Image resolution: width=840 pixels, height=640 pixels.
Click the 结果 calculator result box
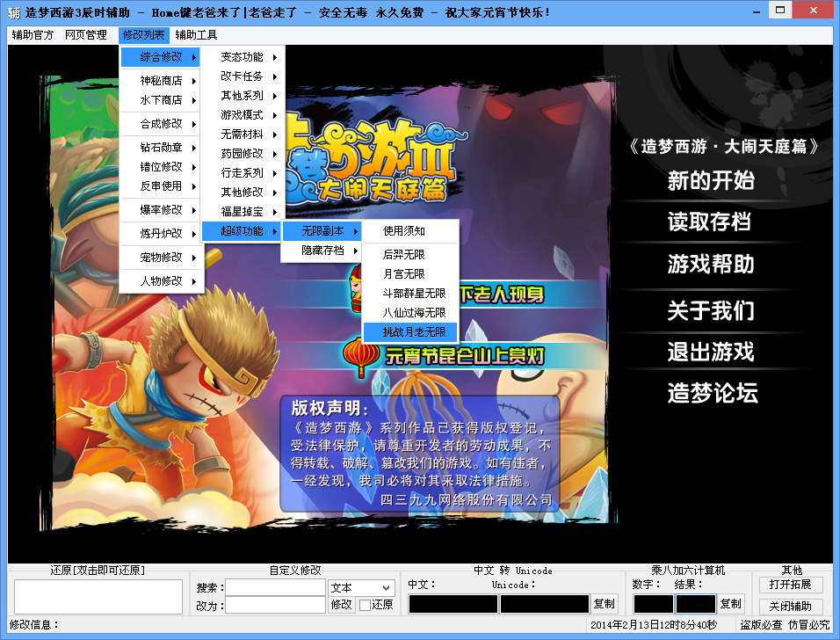(x=695, y=604)
